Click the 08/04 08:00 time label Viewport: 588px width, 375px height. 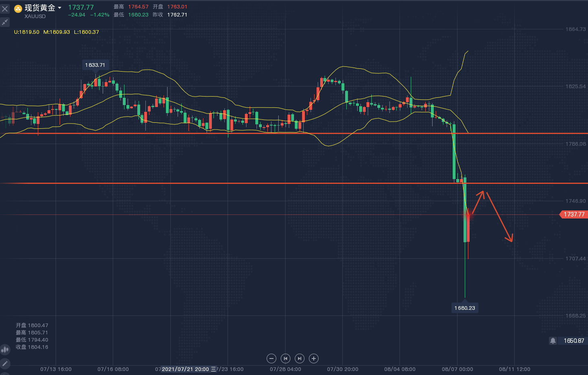[400, 369]
